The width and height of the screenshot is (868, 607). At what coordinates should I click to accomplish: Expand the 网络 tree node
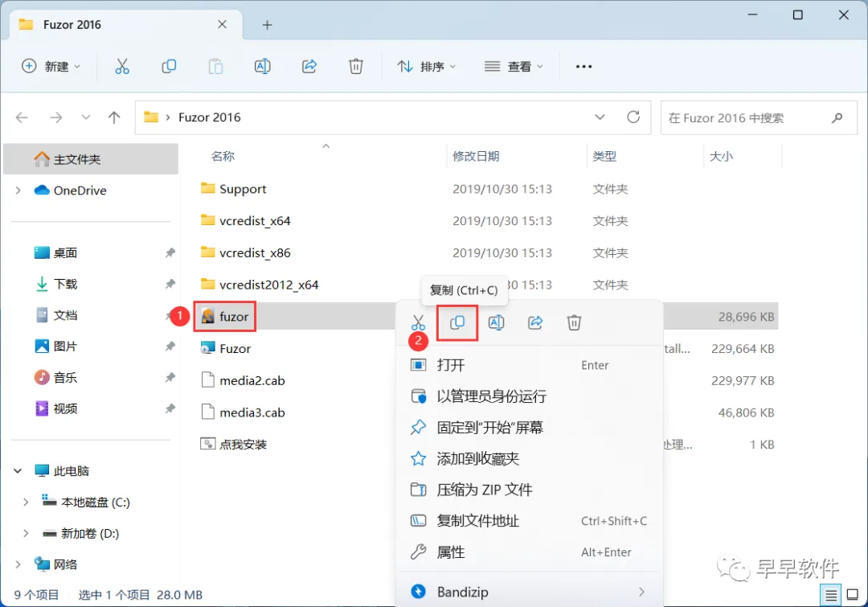[18, 564]
